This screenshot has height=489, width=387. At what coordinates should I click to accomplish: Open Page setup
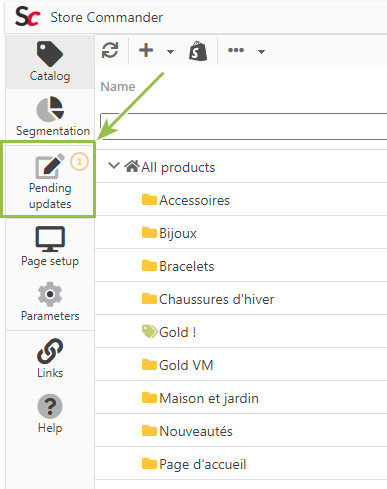[x=50, y=247]
